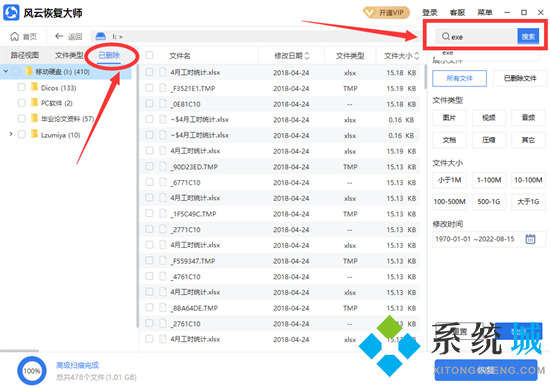550x388 pixels.
Task: Select the 已删除文件 filter button
Action: coord(520,78)
